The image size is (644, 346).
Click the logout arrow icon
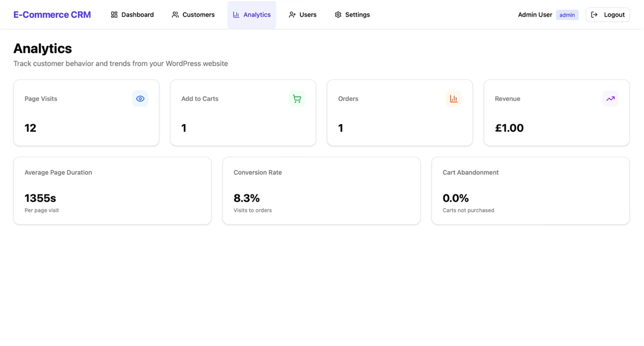pos(594,14)
